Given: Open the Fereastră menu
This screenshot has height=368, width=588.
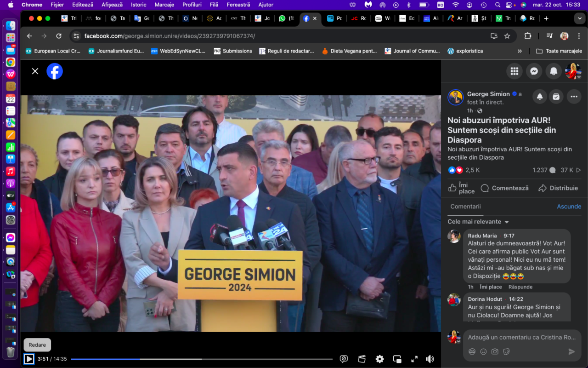Looking at the screenshot, I should (x=238, y=5).
